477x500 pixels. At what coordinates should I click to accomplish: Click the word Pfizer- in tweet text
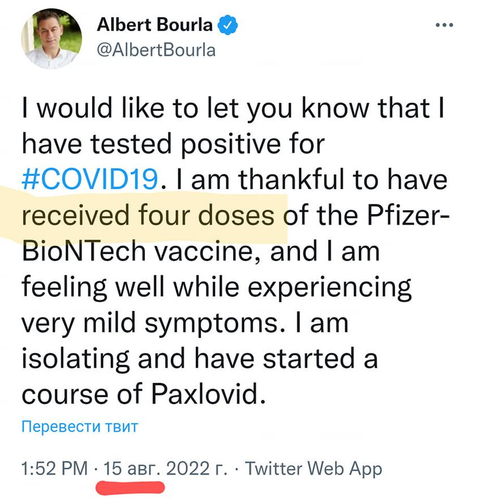tap(408, 215)
